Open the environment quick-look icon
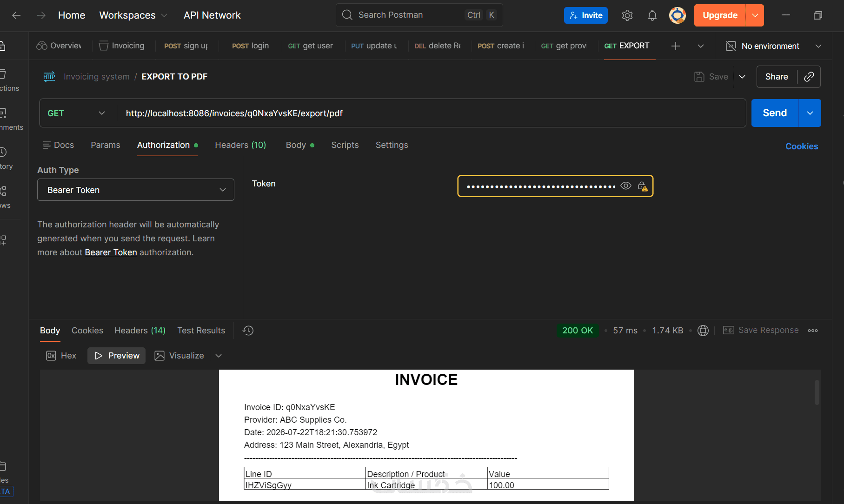 731,46
